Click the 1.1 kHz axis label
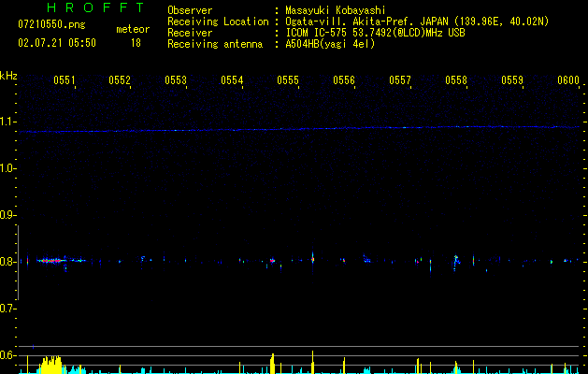 [x=7, y=122]
